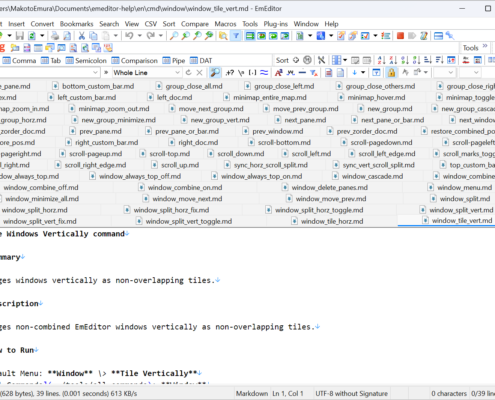Expand the Redo history dropdown arrow
495x400 pixels.
pos(161,36)
